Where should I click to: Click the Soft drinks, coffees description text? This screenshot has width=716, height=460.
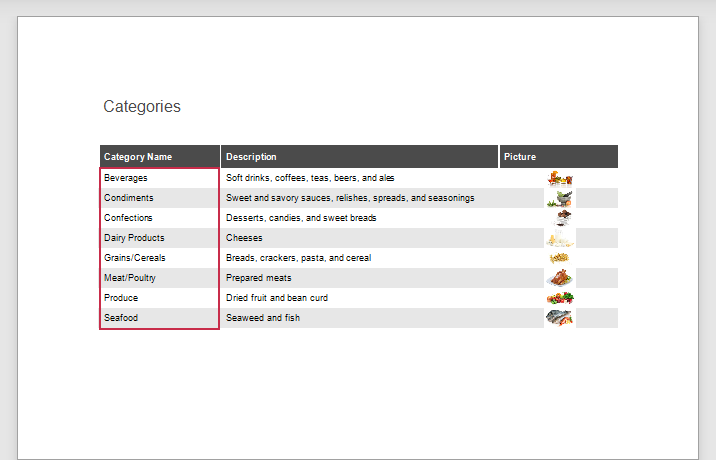coord(310,178)
